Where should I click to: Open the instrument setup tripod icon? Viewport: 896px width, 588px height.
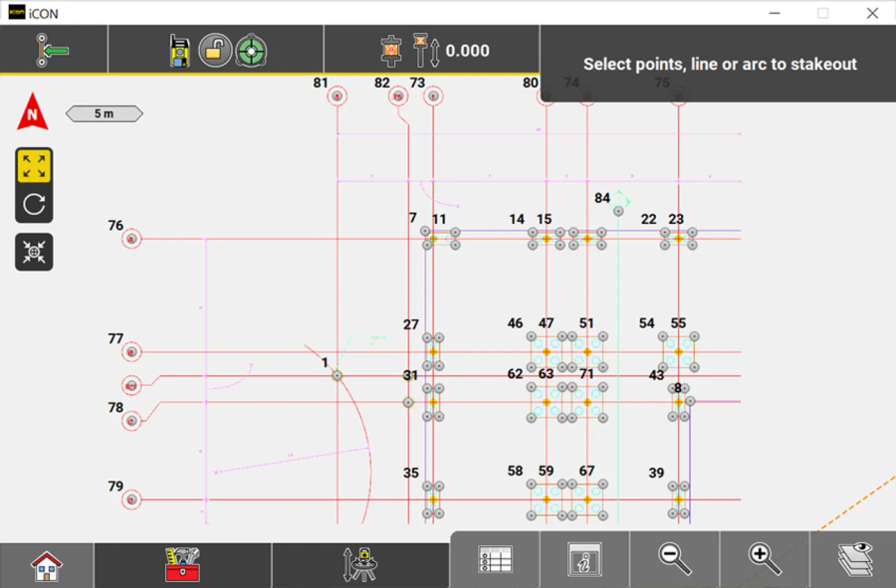click(x=359, y=565)
